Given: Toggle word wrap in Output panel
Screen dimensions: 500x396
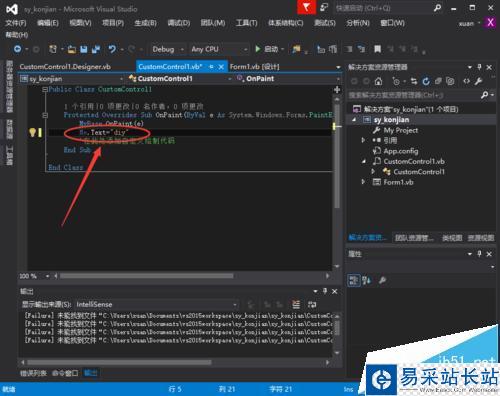Looking at the screenshot, I should point(312,304).
